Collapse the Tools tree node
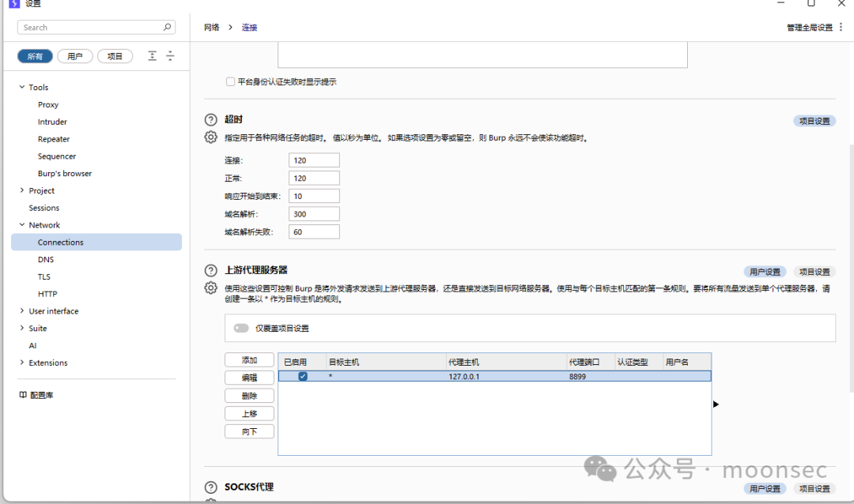Viewport: 854px width, 504px height. [22, 87]
